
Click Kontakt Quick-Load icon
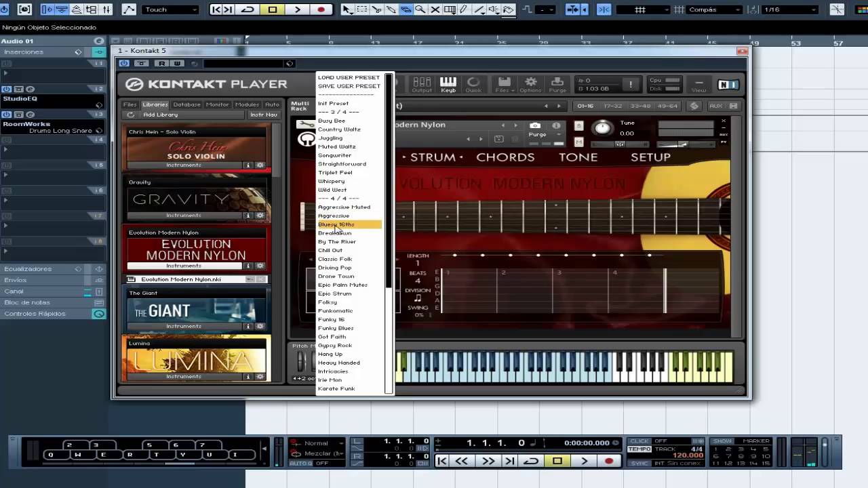473,84
